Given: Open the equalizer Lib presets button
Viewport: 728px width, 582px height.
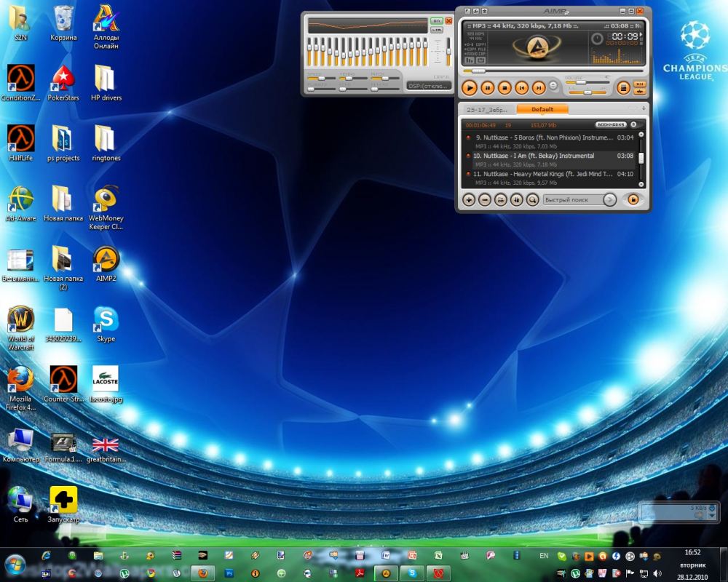Looking at the screenshot, I should click(436, 30).
